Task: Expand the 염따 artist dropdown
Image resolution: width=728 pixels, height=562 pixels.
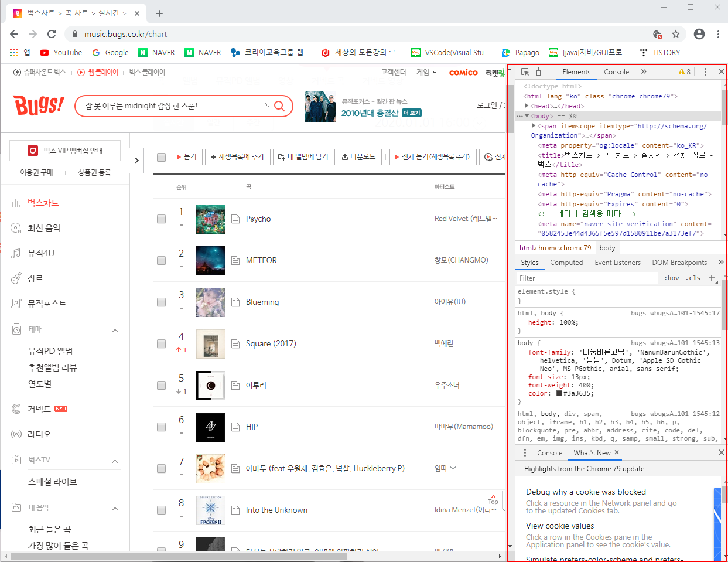Action: 453,468
